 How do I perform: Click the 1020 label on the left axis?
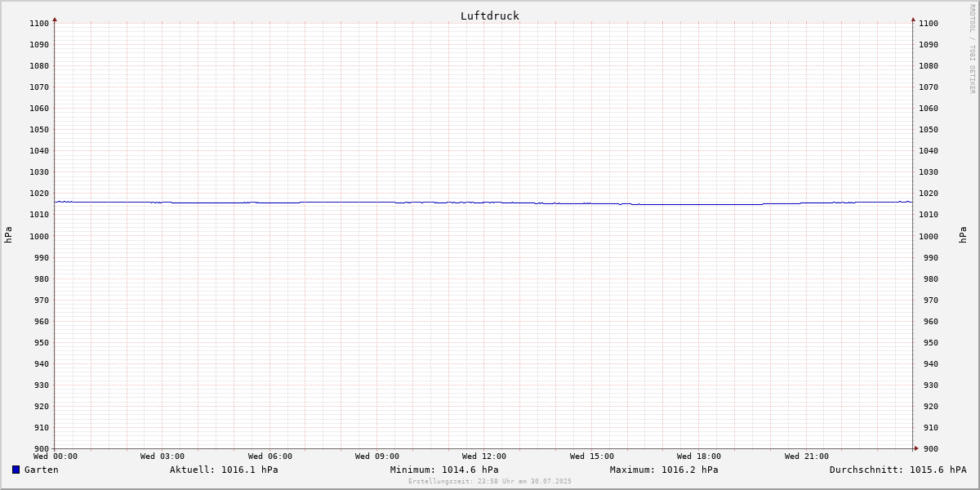pyautogui.click(x=39, y=194)
